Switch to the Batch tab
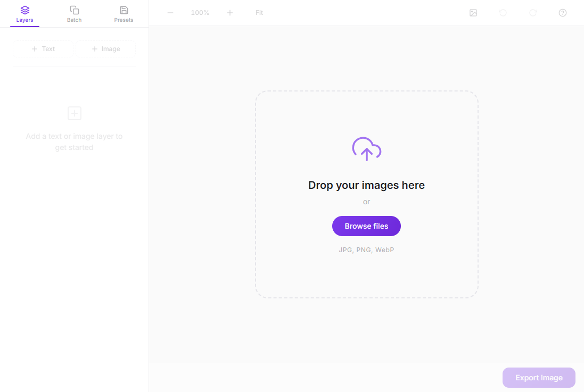 click(x=74, y=14)
